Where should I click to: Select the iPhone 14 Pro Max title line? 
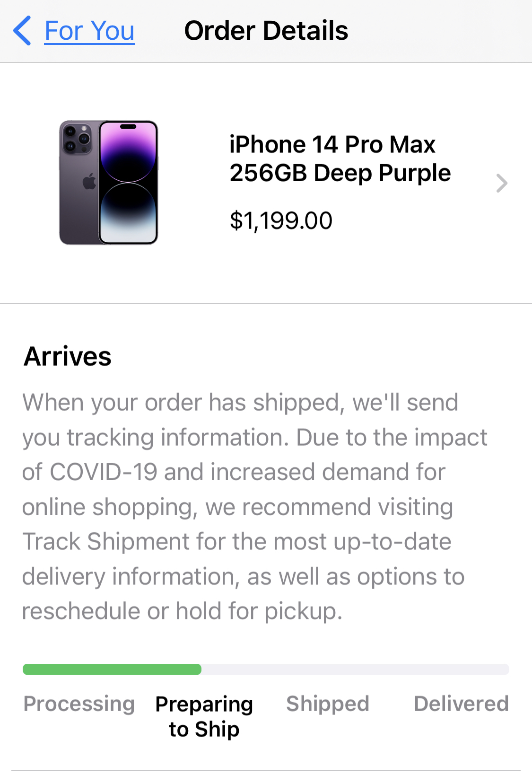coord(332,144)
